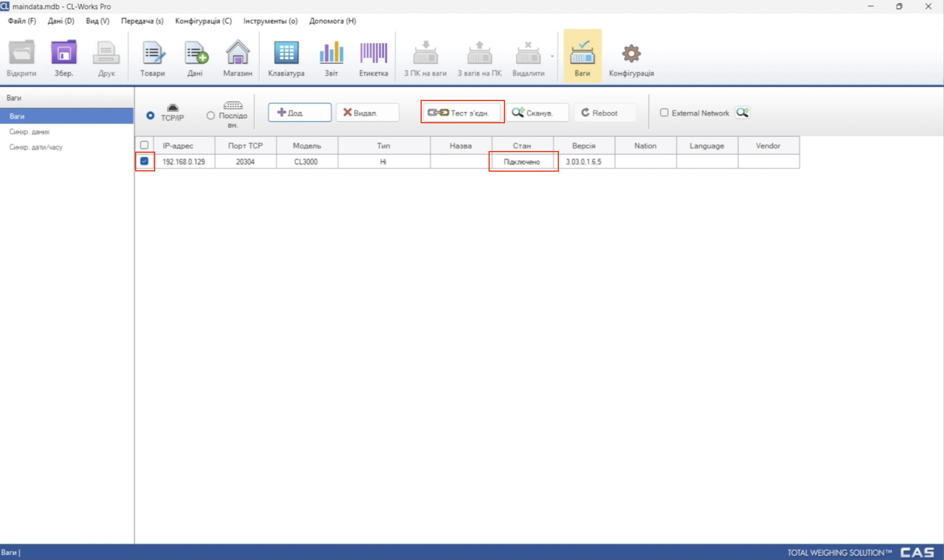
Task: Uncheck the 192.168.0.129 scale row checkbox
Action: coord(144,161)
